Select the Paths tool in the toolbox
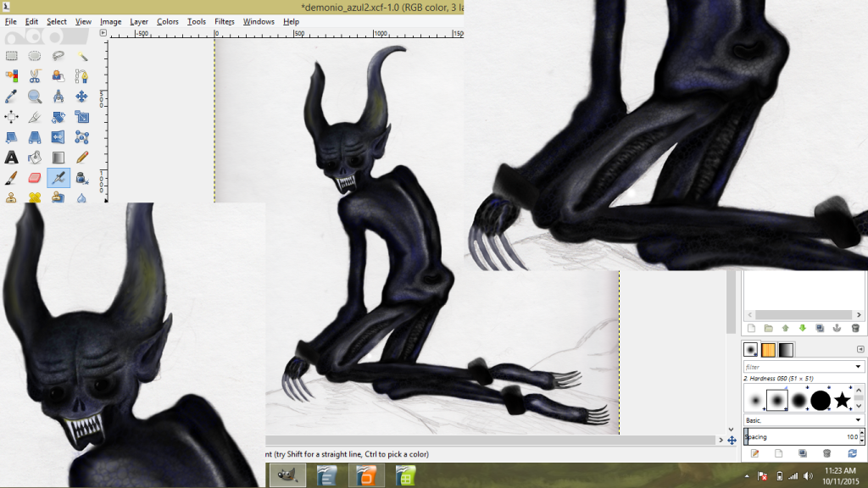 [81, 75]
